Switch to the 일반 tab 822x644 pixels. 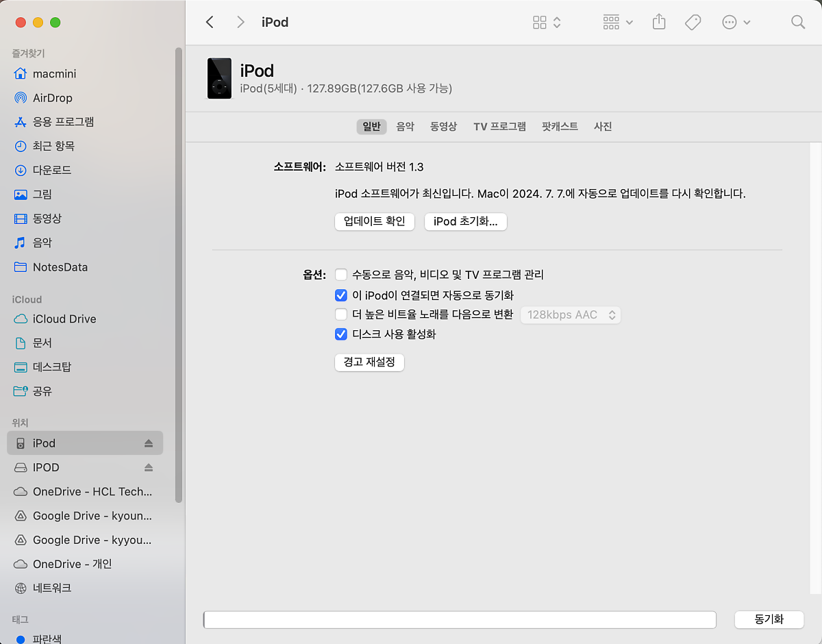click(x=371, y=127)
